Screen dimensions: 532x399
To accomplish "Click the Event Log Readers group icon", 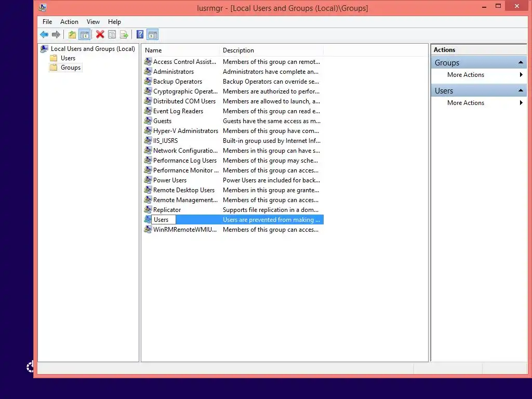I will pyautogui.click(x=148, y=111).
